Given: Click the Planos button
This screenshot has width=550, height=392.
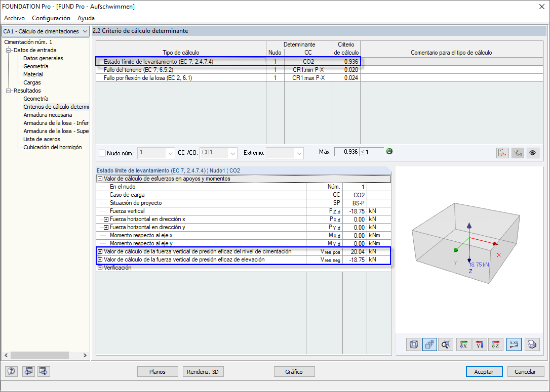Looking at the screenshot, I should pyautogui.click(x=158, y=371).
